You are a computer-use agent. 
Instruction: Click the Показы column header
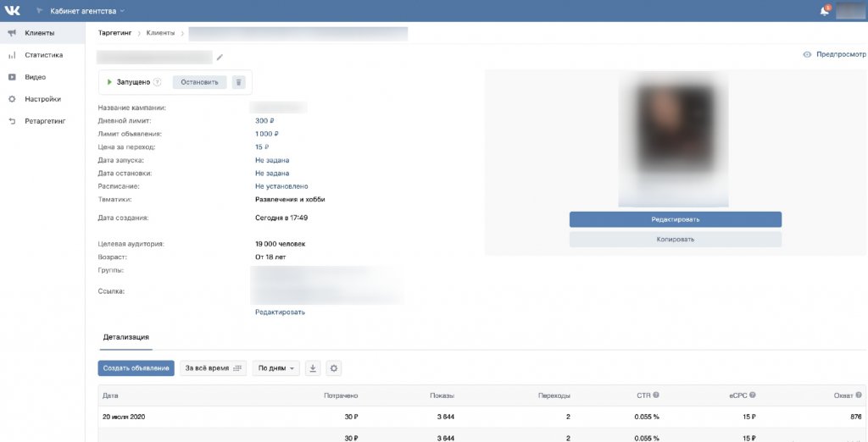[x=442, y=395]
